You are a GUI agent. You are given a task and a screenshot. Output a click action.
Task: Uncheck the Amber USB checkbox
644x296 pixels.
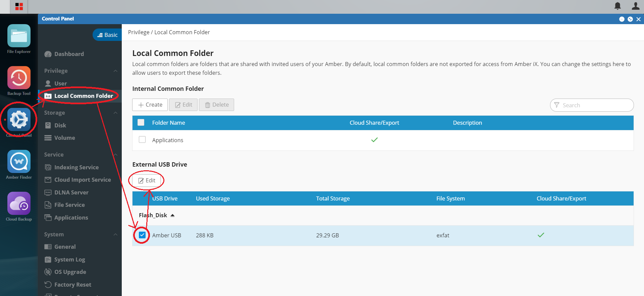coord(142,235)
